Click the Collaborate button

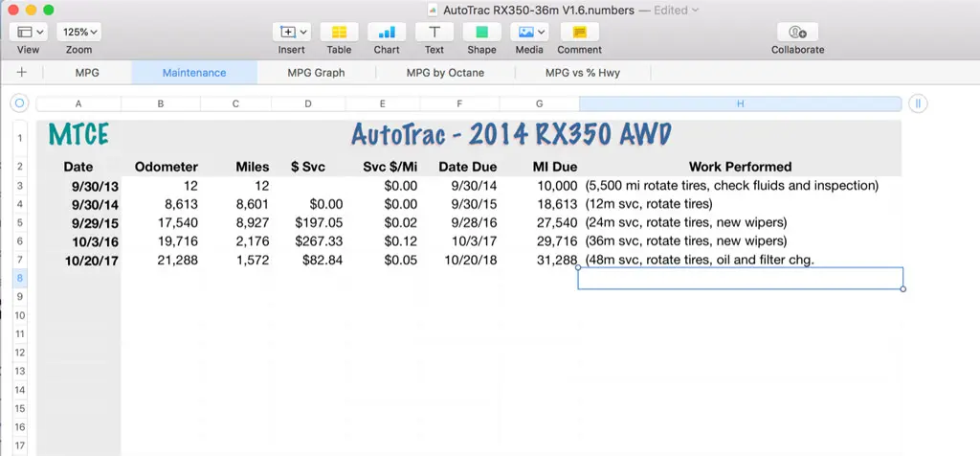[797, 32]
